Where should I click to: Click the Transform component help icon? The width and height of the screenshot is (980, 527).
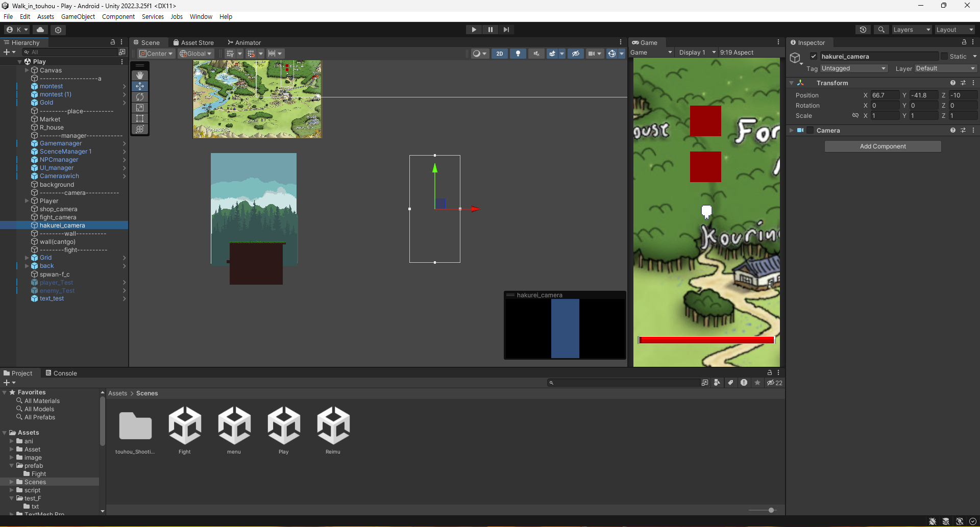coord(953,83)
